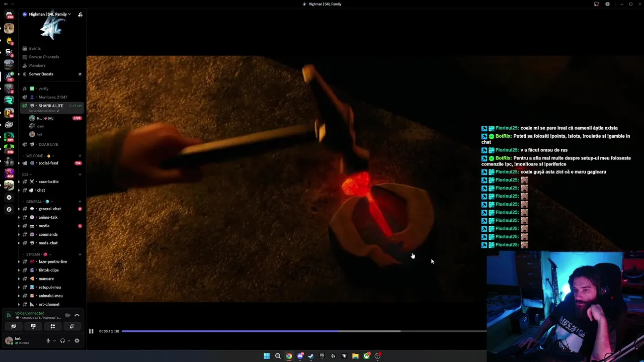
Task: Open the verify text channel
Action: tap(44, 88)
